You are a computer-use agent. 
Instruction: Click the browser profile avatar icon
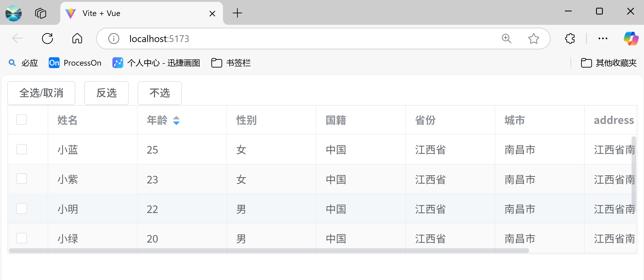(x=14, y=13)
